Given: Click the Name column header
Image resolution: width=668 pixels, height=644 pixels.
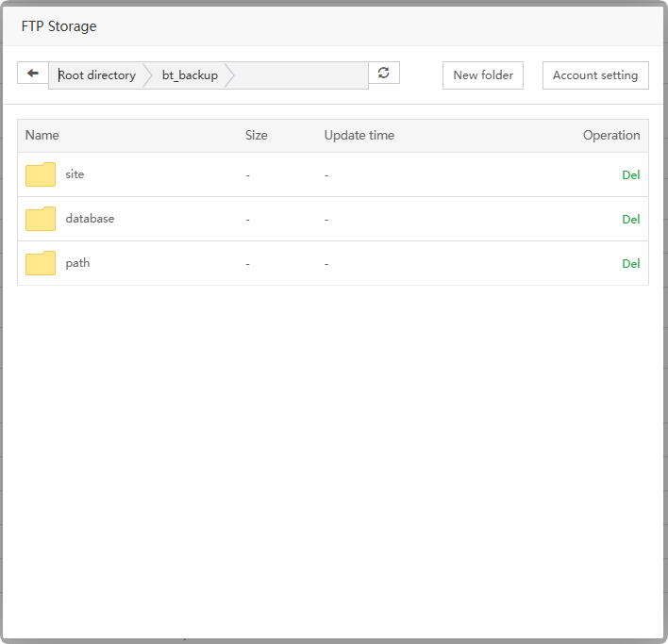Looking at the screenshot, I should point(42,136).
